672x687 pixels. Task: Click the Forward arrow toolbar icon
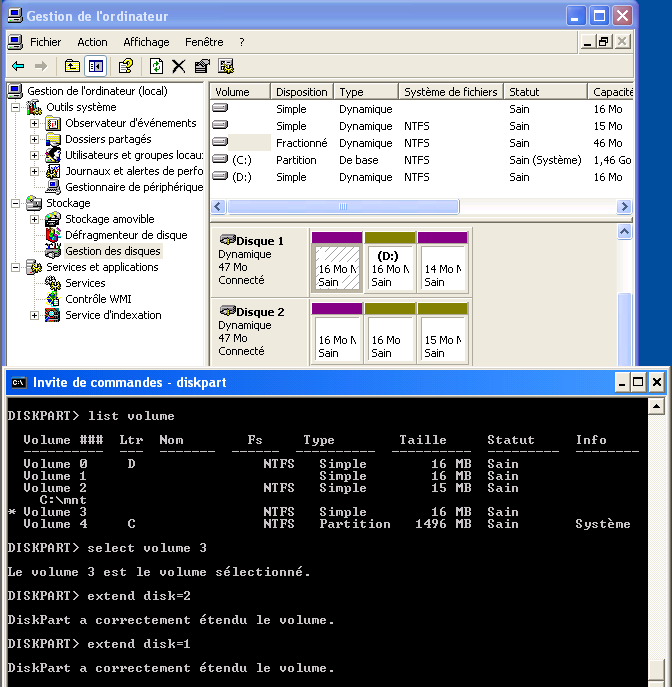41,67
